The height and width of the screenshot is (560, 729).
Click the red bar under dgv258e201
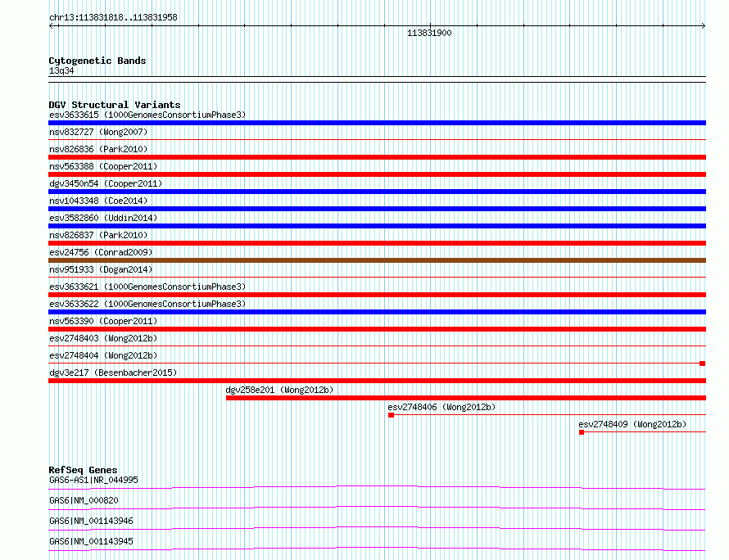click(x=466, y=398)
